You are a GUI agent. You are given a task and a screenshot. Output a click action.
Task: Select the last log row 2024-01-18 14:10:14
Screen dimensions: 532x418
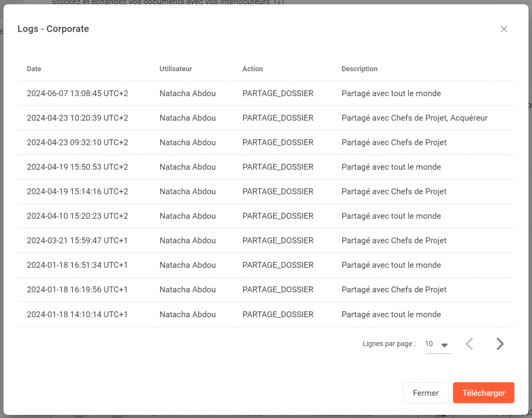[x=77, y=315]
